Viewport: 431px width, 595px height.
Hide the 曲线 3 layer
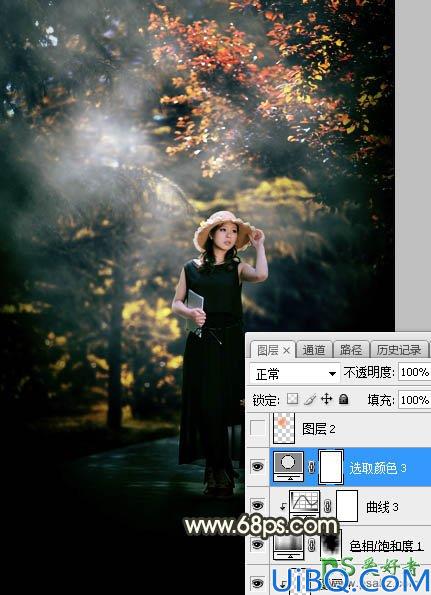pos(258,505)
